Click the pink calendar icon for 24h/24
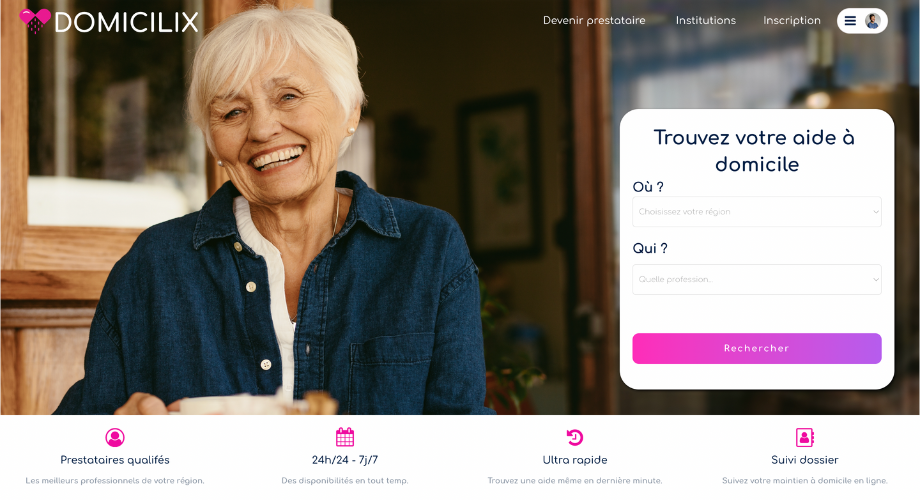Screen dimensions: 920x500 [x=345, y=437]
